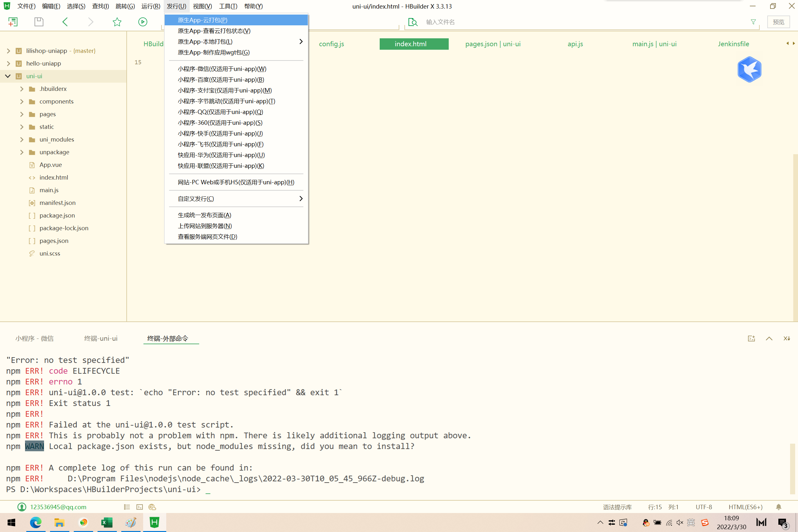Image resolution: width=798 pixels, height=532 pixels.
Task: Go back with the left arrow icon
Action: [65, 22]
